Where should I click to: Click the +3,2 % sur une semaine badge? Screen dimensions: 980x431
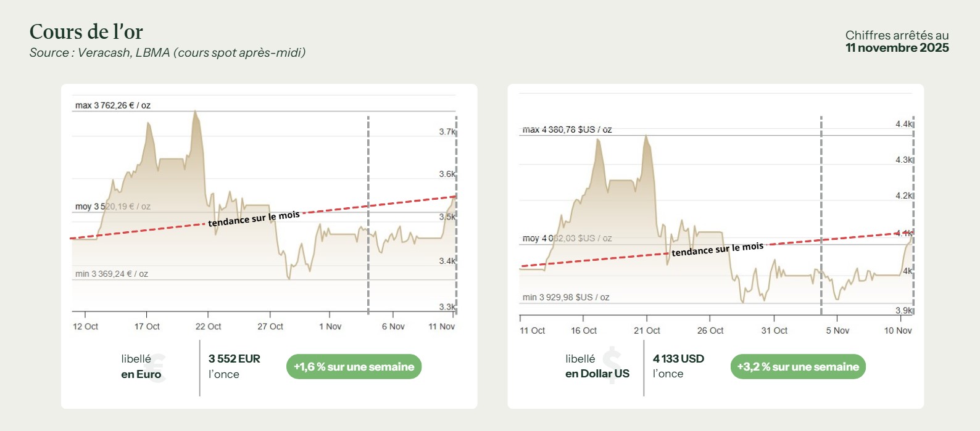(797, 367)
